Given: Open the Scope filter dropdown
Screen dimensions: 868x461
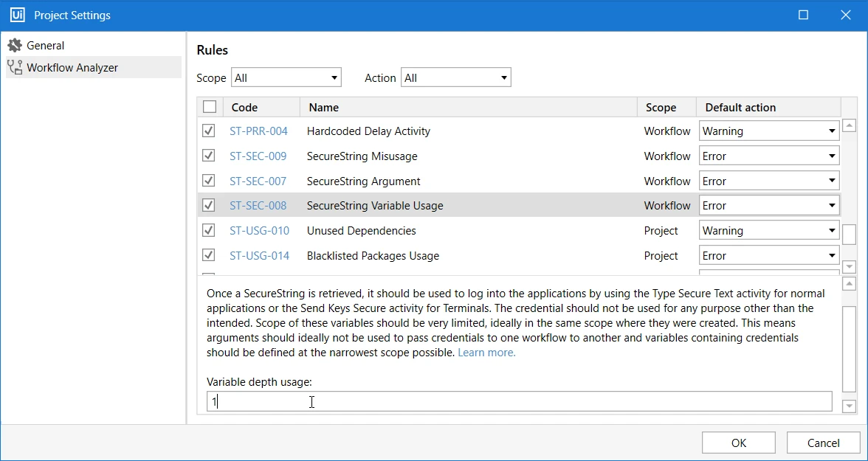Looking at the screenshot, I should coord(286,78).
